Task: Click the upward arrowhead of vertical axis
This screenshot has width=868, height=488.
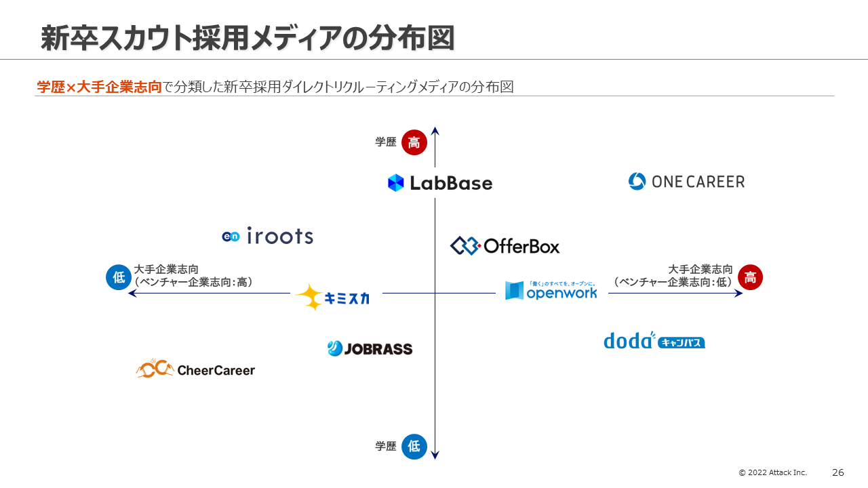Action: [x=435, y=130]
